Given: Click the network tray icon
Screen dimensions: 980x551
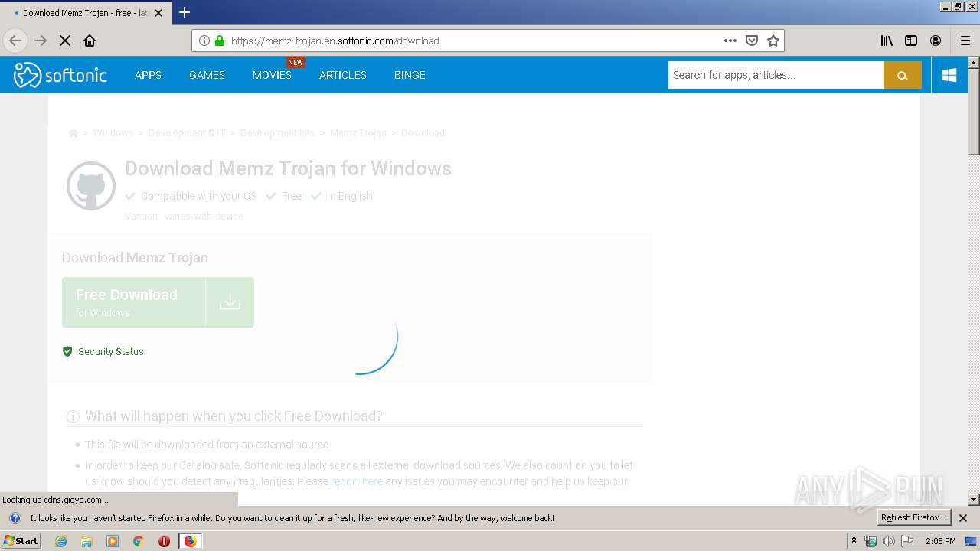Looking at the screenshot, I should coord(871,541).
